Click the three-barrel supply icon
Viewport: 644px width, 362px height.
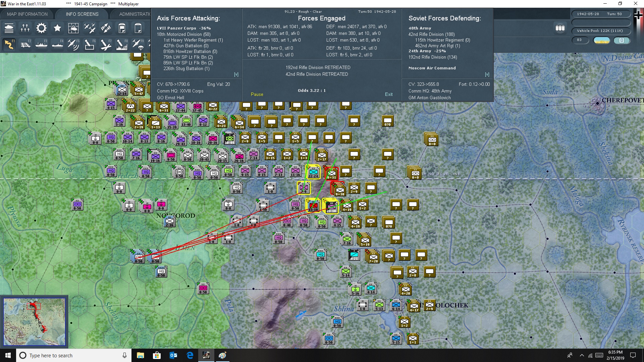pyautogui.click(x=560, y=28)
